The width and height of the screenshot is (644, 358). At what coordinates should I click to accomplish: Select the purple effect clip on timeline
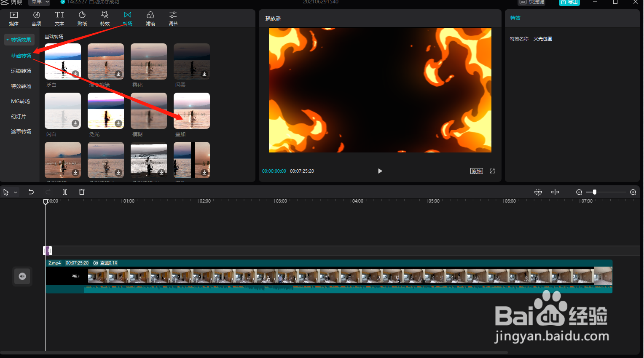coord(48,251)
